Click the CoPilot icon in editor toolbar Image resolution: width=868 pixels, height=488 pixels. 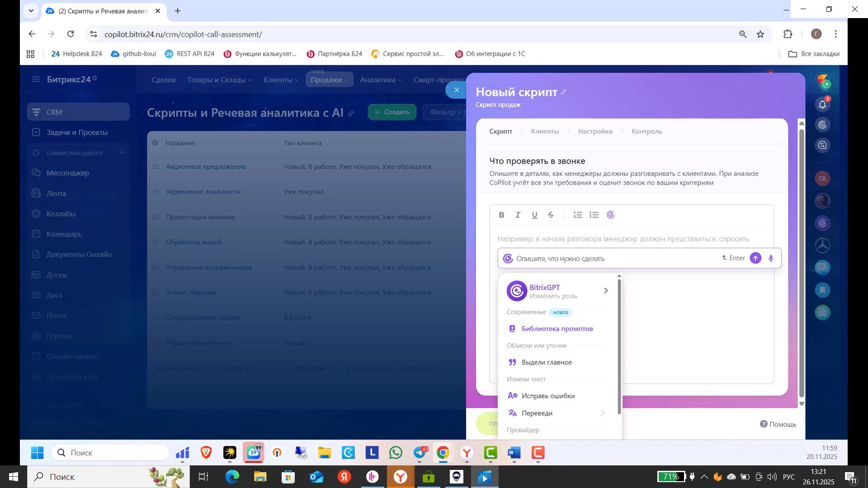coord(611,215)
